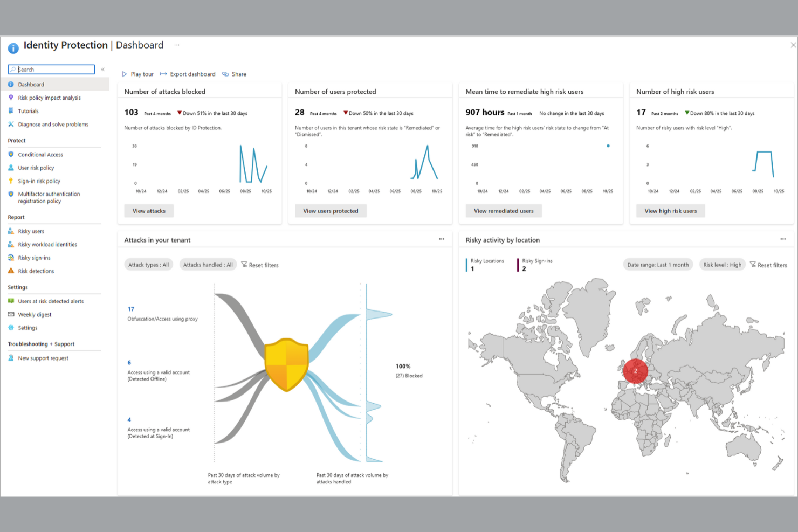Open the Date range filter
Image resolution: width=798 pixels, height=532 pixels.
tap(658, 265)
